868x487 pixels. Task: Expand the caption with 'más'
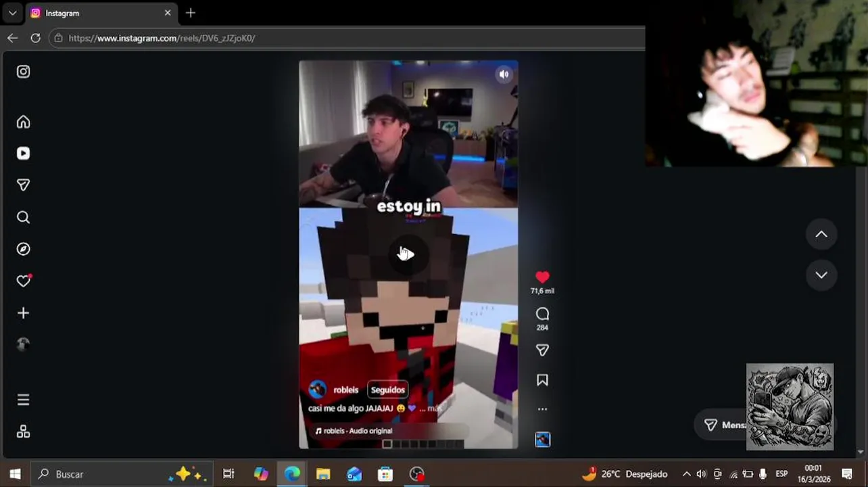[435, 409]
